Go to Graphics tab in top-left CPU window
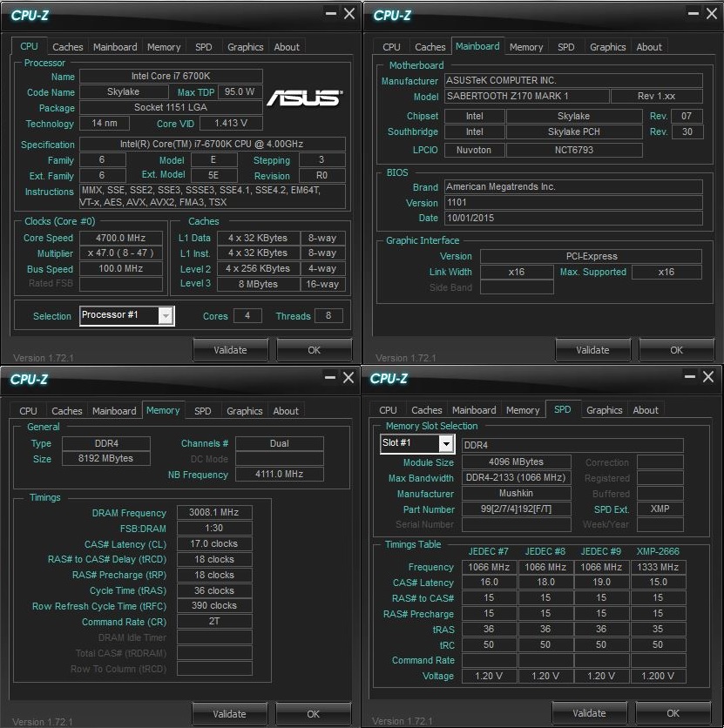The height and width of the screenshot is (728, 724). (x=245, y=47)
